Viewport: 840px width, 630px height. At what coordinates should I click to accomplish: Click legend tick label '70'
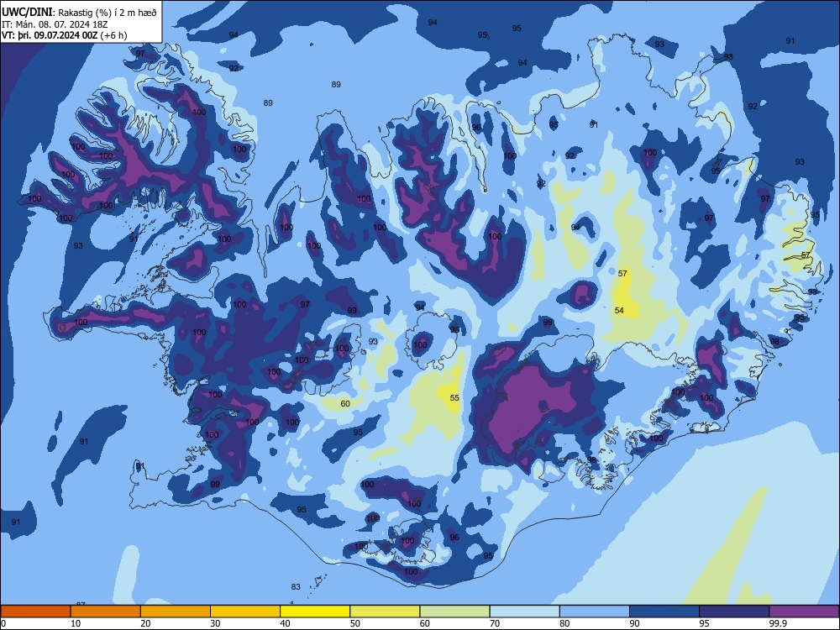pyautogui.click(x=495, y=623)
